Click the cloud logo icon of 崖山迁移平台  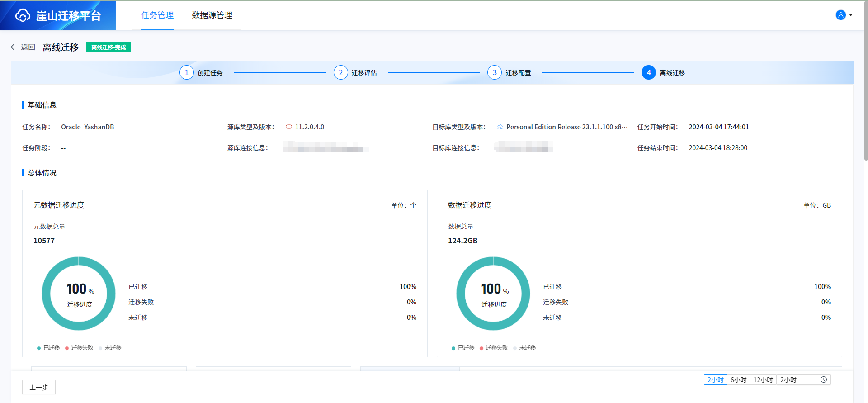point(23,15)
